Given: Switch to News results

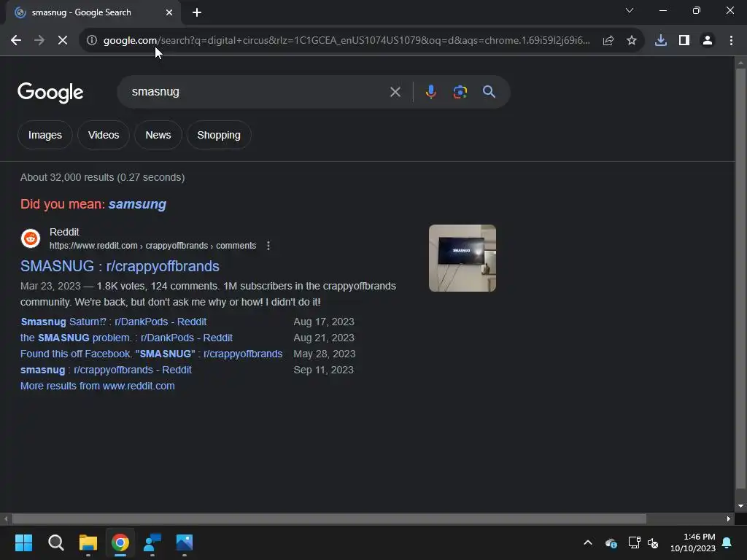Looking at the screenshot, I should click(x=158, y=135).
